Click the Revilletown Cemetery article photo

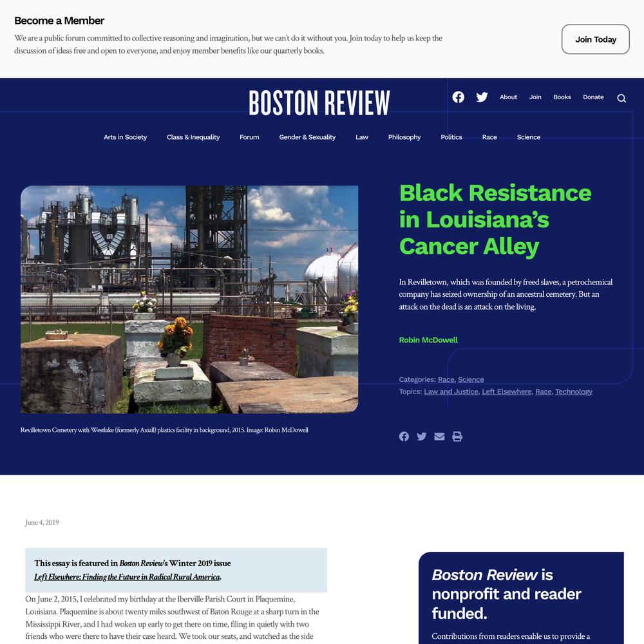coord(189,299)
